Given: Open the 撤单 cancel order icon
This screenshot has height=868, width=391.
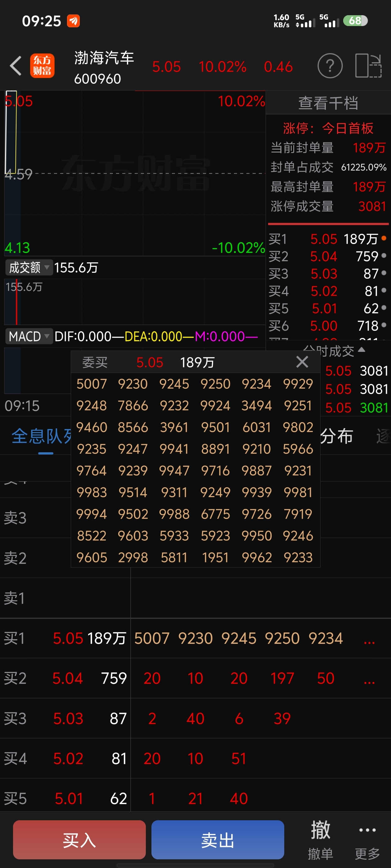Looking at the screenshot, I should [x=320, y=840].
